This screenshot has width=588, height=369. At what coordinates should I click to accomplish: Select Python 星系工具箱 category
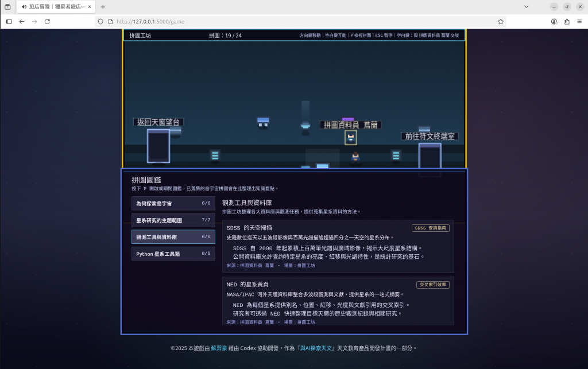point(173,254)
